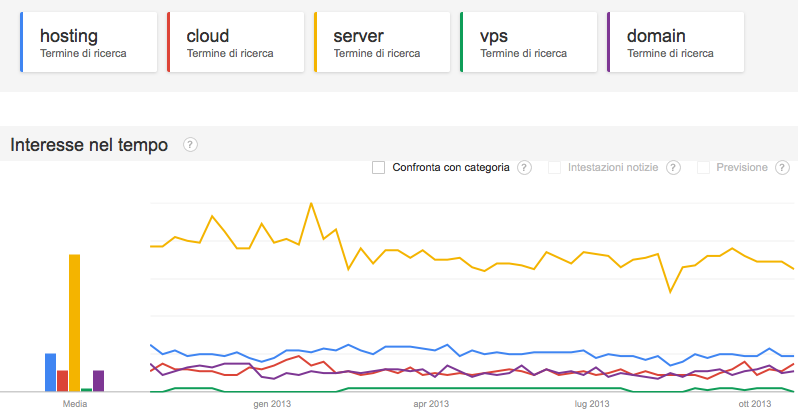Click the vps search term card
Image resolution: width=798 pixels, height=412 pixels.
coord(530,42)
